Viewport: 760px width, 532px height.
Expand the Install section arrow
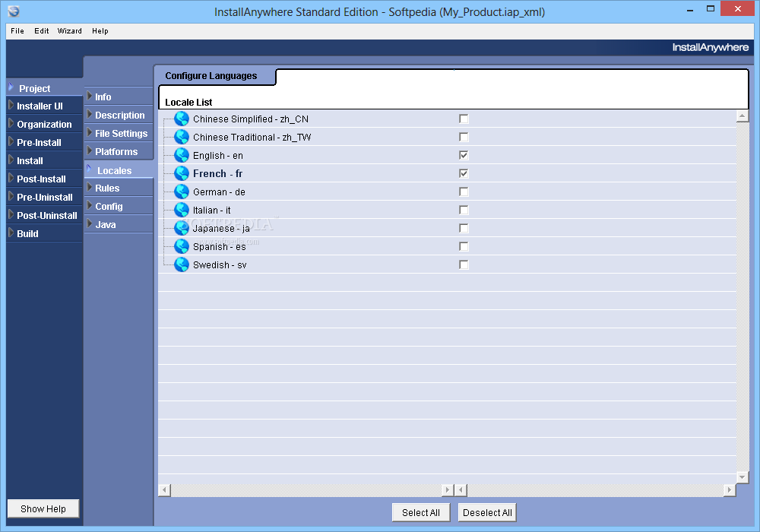11,160
